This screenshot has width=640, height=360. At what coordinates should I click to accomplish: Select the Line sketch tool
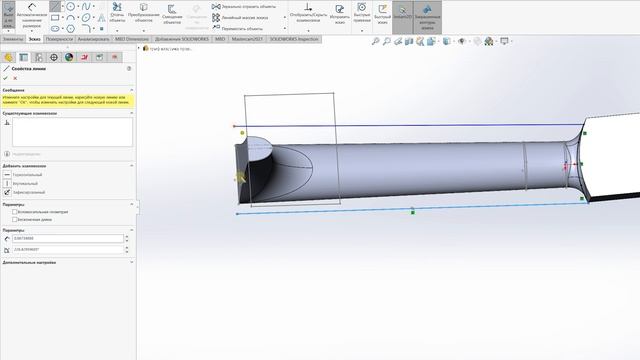click(x=55, y=6)
